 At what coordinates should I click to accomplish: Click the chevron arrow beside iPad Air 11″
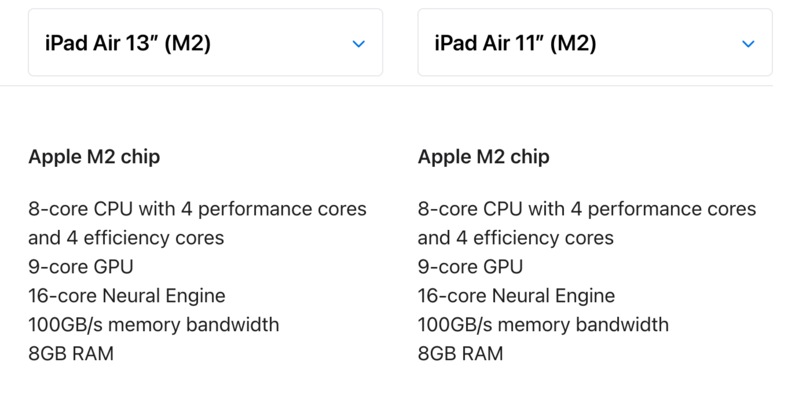748,44
